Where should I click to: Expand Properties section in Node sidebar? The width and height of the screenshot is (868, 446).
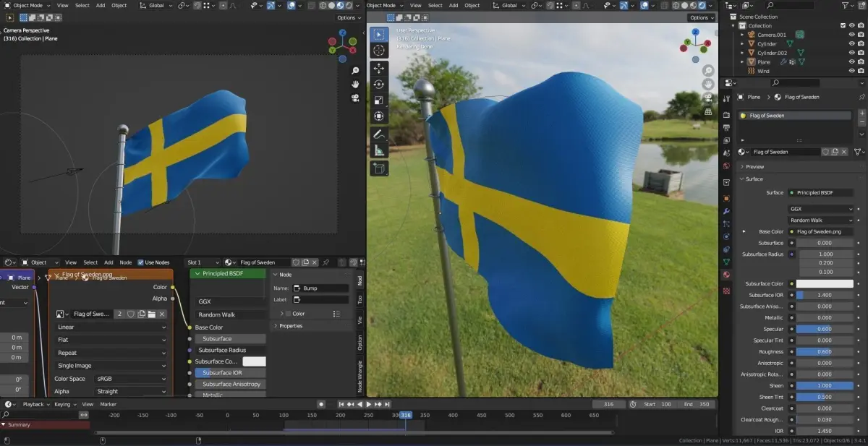tap(291, 326)
